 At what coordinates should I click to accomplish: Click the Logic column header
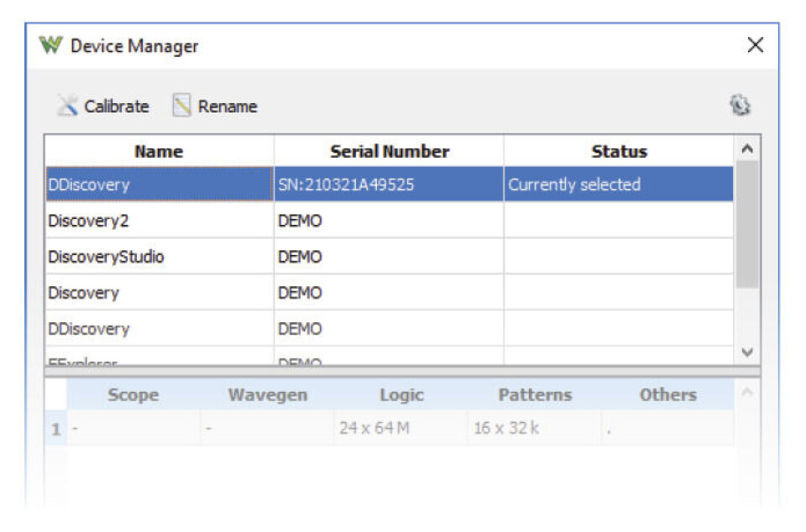[x=401, y=394]
